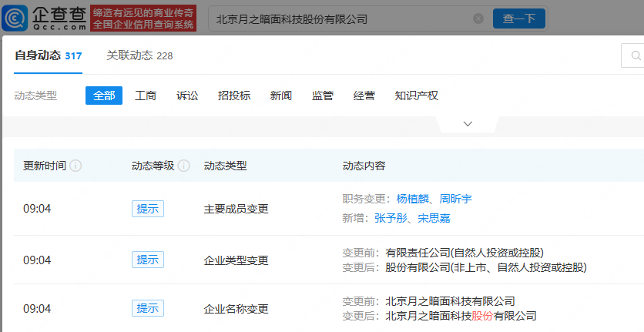Open the Qcc.com logo homepage
The height and width of the screenshot is (332, 644).
45,18
